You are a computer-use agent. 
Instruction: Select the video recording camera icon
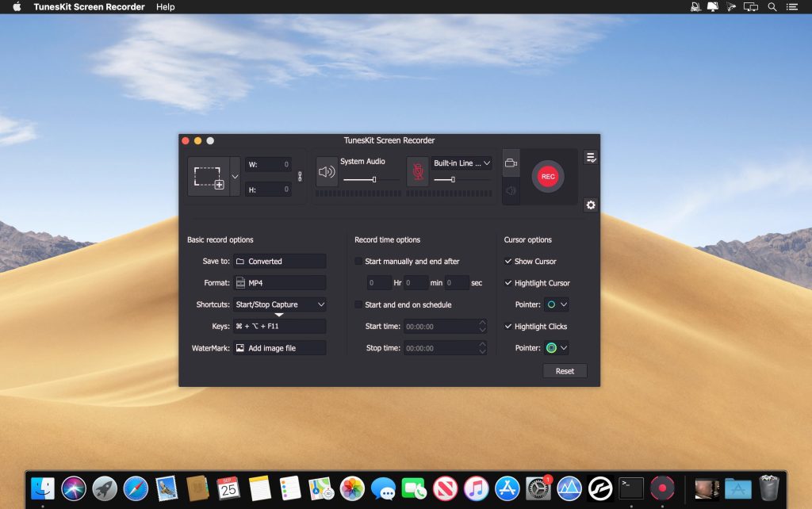(510, 162)
